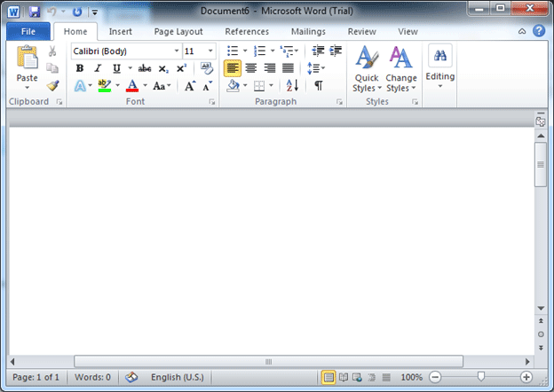Open the Font dialog launcher
The height and width of the screenshot is (392, 554).
coord(212,102)
